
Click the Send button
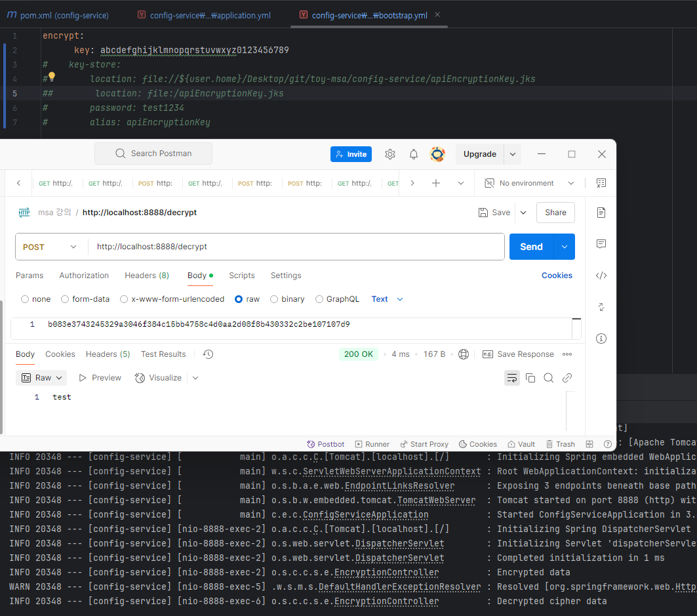(x=531, y=247)
